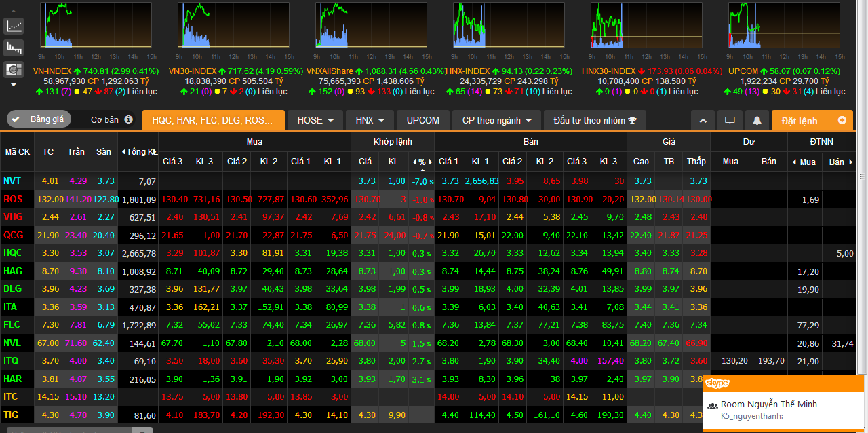
Task: Click the notification bell icon
Action: 757,120
